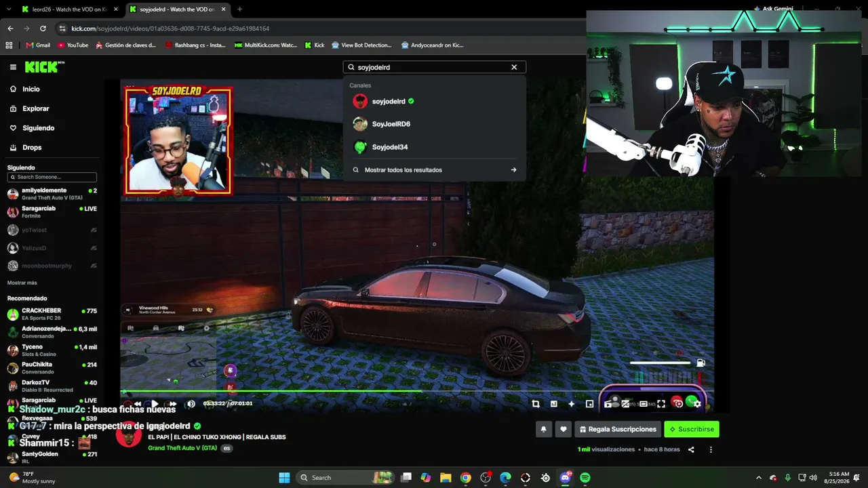Focus the Kick search box

point(435,67)
